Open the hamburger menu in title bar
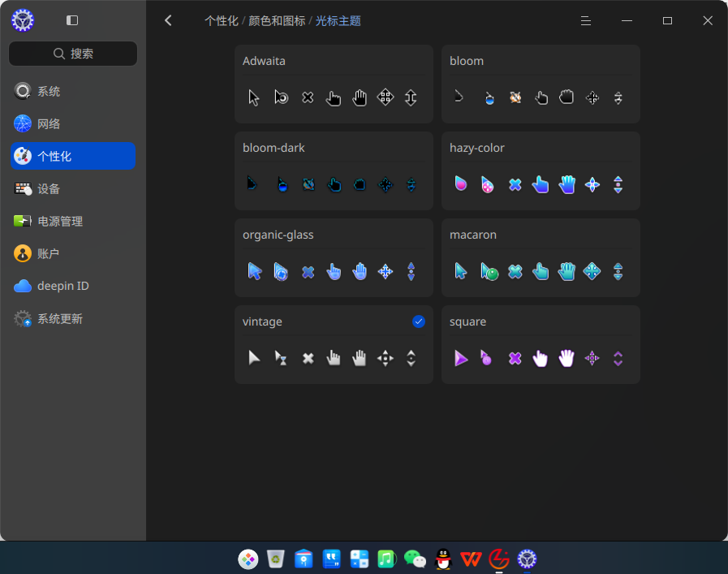728x574 pixels. pos(585,20)
